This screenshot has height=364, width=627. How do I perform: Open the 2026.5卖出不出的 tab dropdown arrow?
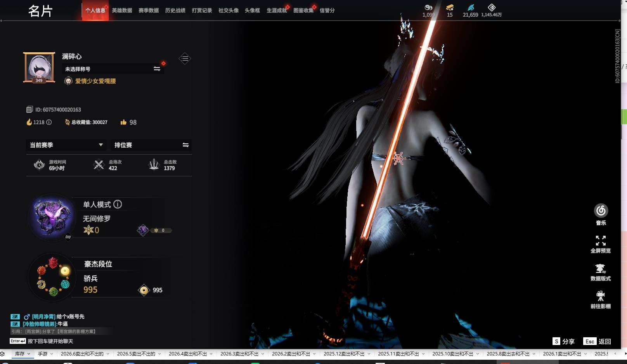159,354
